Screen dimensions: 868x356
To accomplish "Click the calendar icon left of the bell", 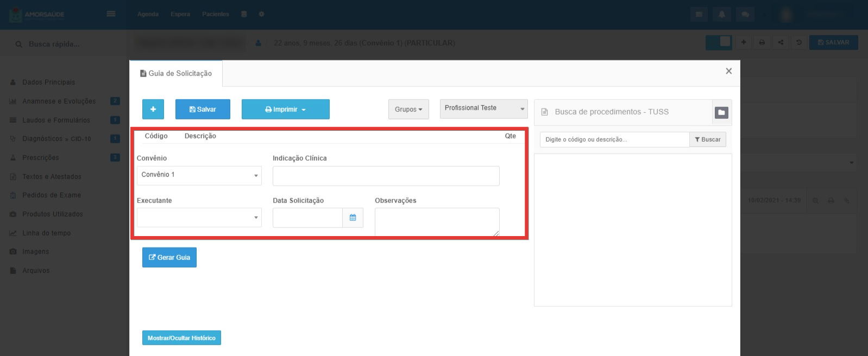I will (x=699, y=15).
